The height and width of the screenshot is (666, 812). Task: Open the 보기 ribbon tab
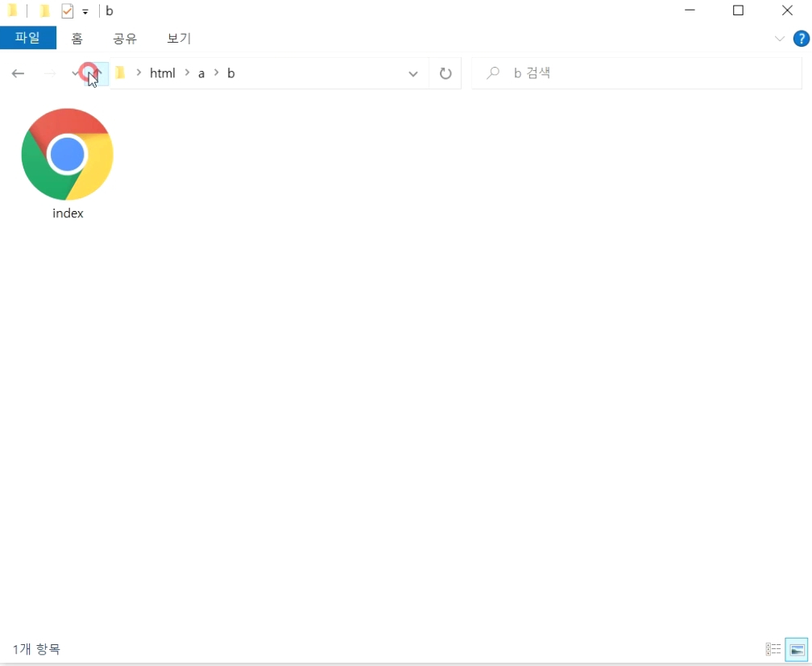[x=179, y=39]
